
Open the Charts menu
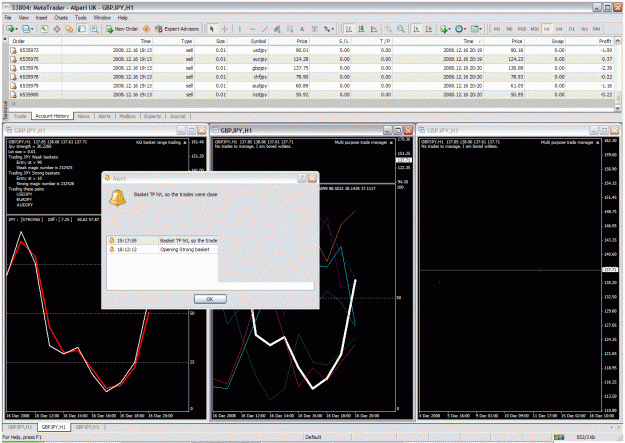click(61, 18)
